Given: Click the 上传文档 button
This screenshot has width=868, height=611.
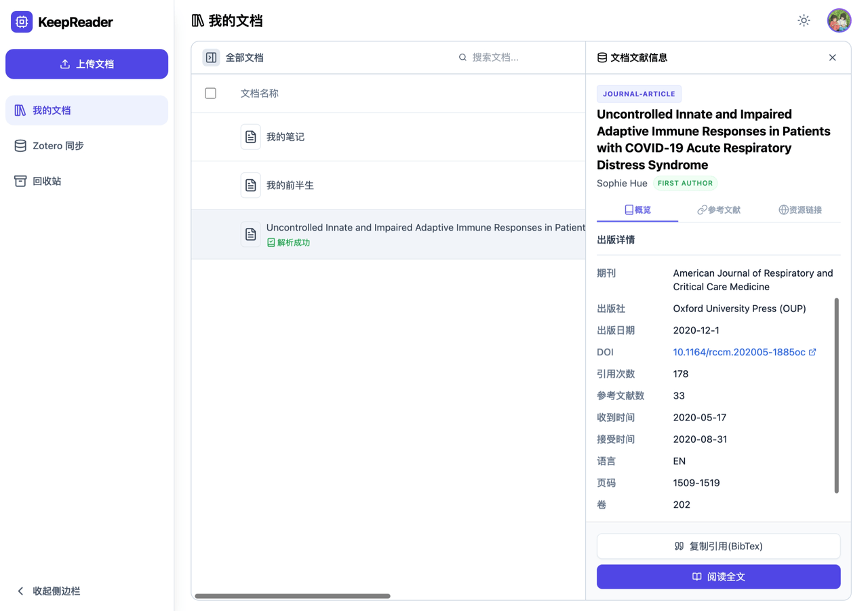Looking at the screenshot, I should click(87, 64).
